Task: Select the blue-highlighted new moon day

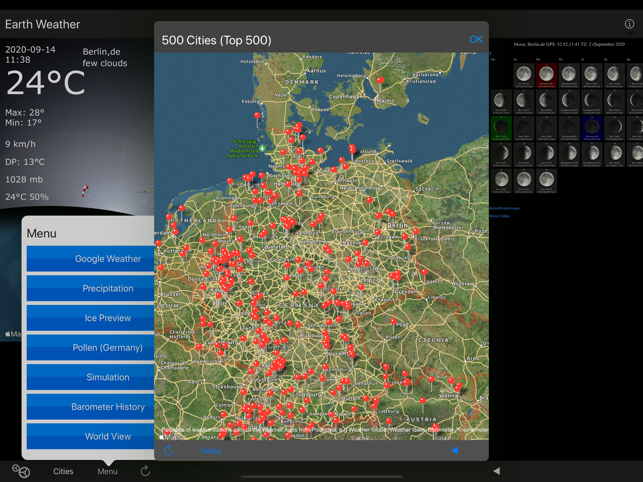Action: (x=592, y=128)
